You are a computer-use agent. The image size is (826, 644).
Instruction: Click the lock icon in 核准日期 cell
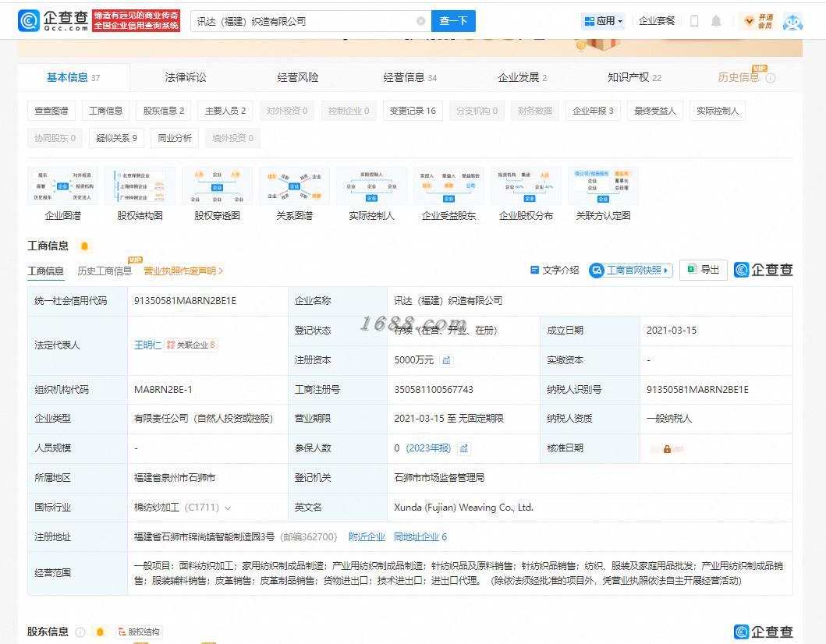click(x=667, y=449)
